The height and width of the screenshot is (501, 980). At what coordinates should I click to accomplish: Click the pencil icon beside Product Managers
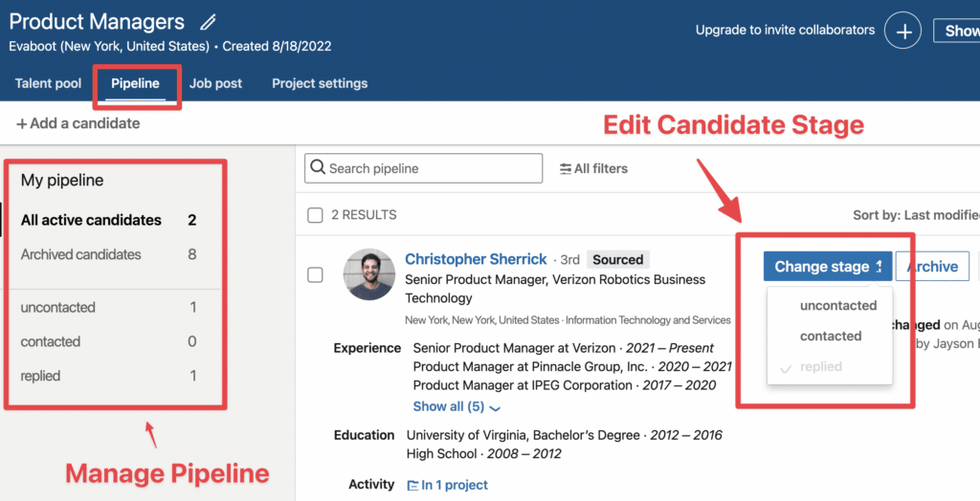pyautogui.click(x=208, y=23)
